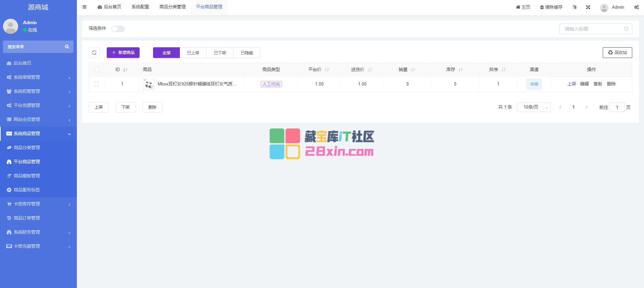Click 删除 link in product row
The image size is (644, 288).
point(611,84)
